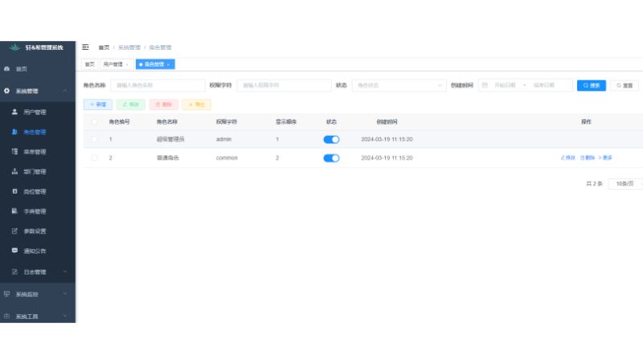The height and width of the screenshot is (364, 643).
Task: Click the 岗位管理 post icon
Action: click(14, 191)
